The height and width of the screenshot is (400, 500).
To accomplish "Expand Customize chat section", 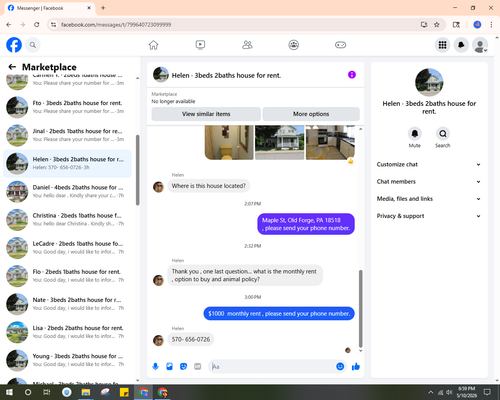I will click(429, 164).
